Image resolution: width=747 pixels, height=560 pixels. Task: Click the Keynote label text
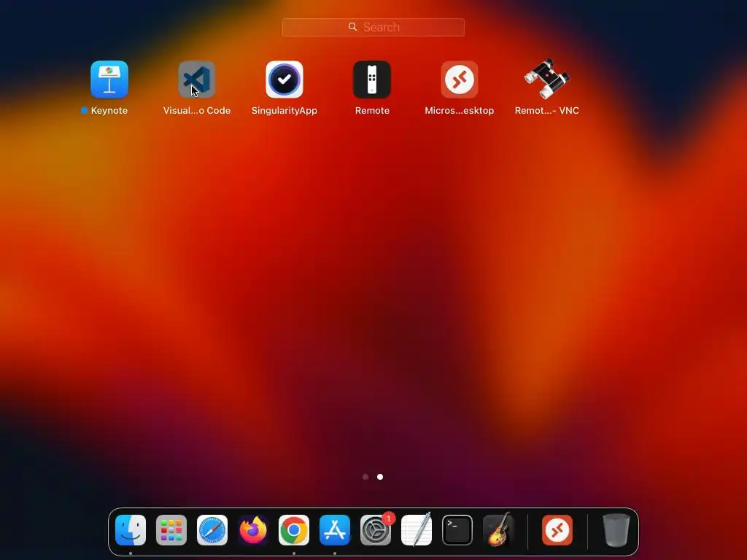click(109, 111)
